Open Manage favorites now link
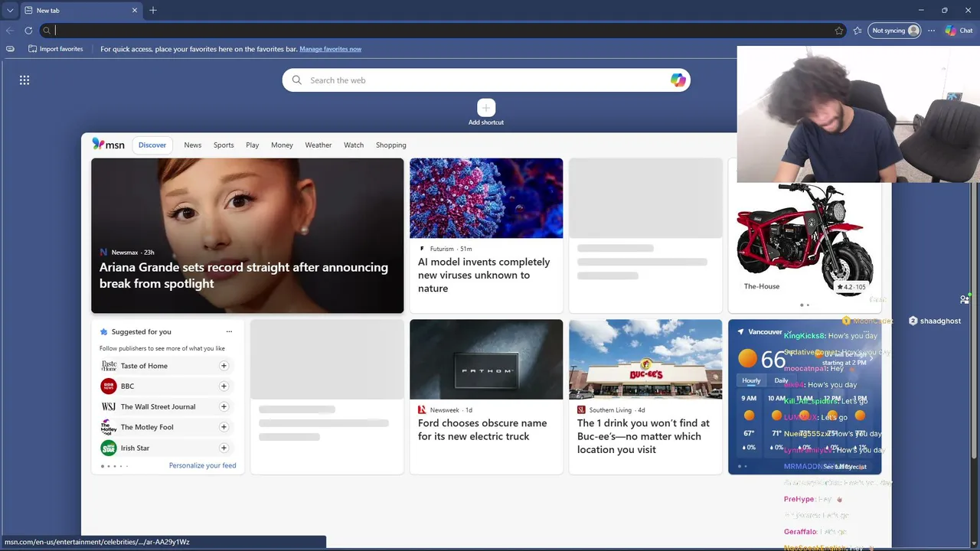This screenshot has width=980, height=551. [330, 49]
